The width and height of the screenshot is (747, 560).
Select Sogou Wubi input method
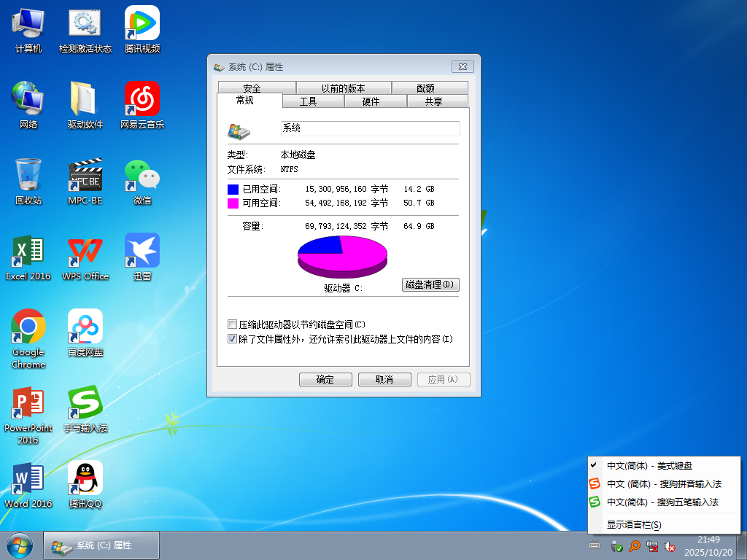click(662, 502)
